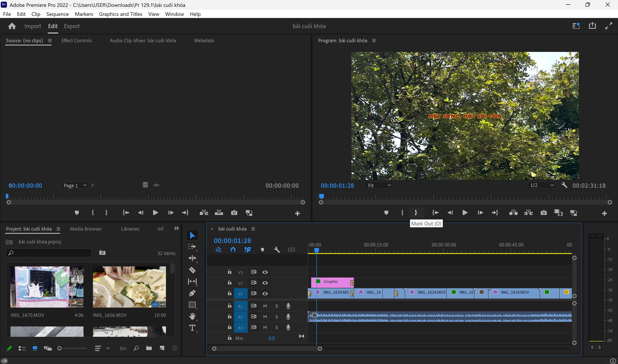618x364 pixels.
Task: Open the Page 1 dropdown
Action: click(75, 186)
